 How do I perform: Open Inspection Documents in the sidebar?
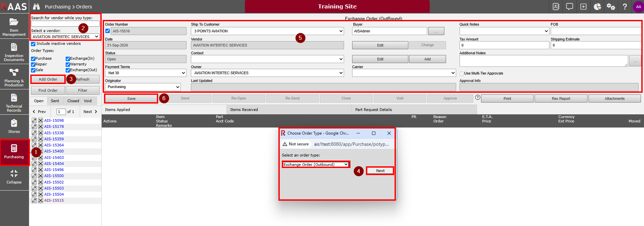(14, 52)
